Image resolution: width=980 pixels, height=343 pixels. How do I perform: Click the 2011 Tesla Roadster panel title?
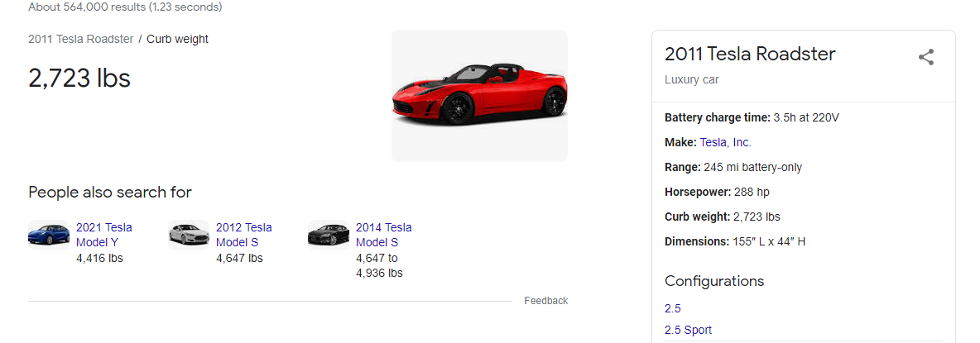750,55
